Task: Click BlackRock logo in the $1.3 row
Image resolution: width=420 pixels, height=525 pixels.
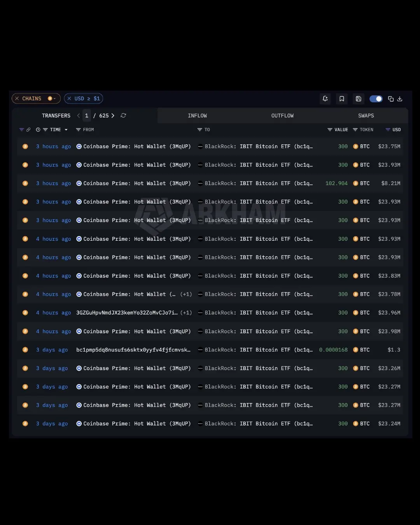Action: pos(200,350)
